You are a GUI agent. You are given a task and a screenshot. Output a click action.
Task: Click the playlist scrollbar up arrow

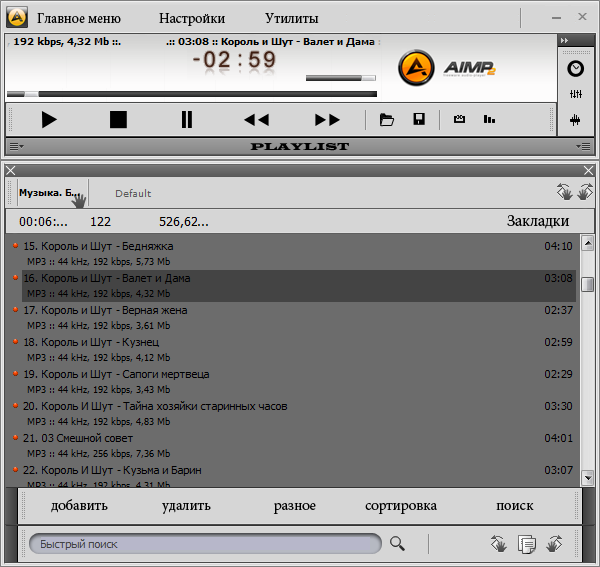coord(587,243)
